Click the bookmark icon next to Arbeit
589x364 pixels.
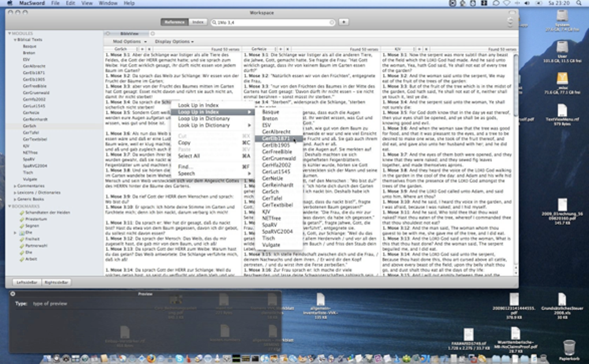tap(22, 259)
